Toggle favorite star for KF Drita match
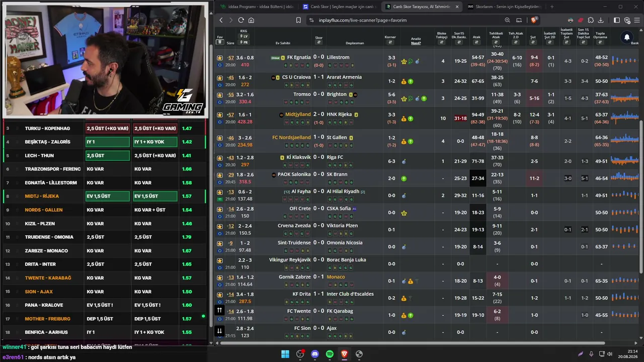 [x=220, y=295]
